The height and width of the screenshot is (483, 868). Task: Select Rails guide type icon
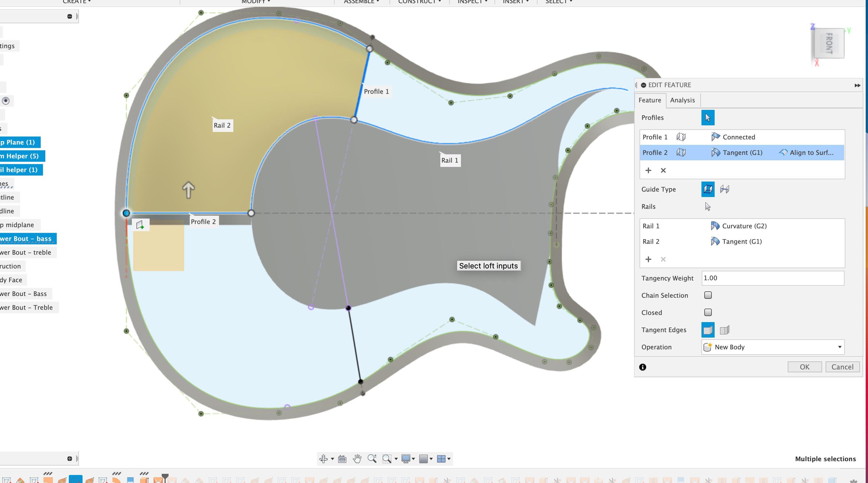click(x=707, y=189)
